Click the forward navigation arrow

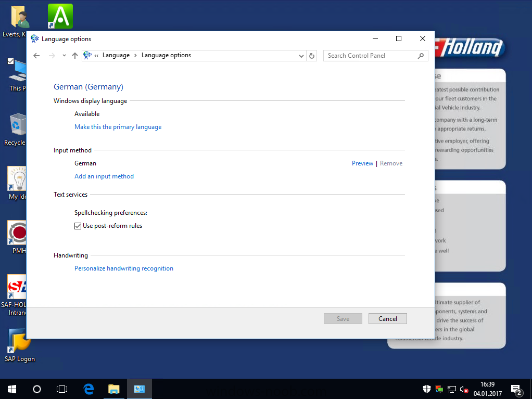[x=52, y=56]
